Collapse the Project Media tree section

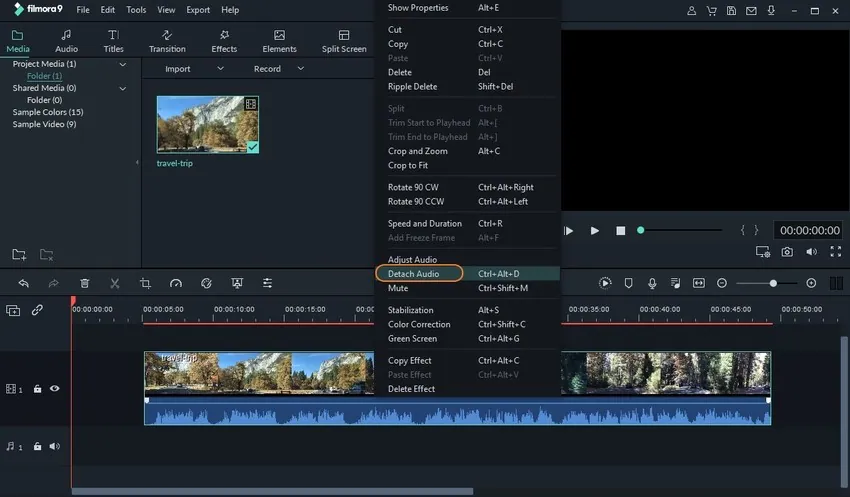tap(123, 64)
